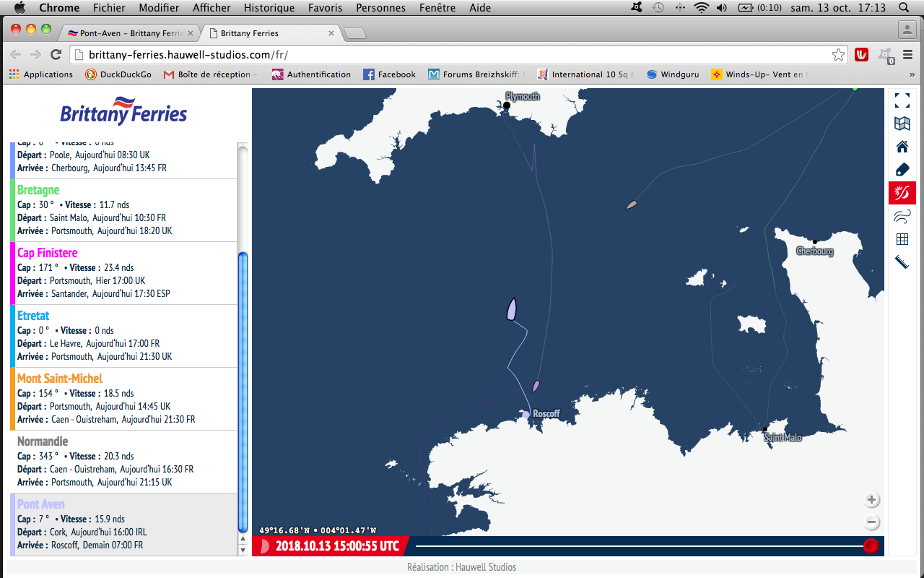Toggle the grid overlay icon
924x578 pixels.
coord(902,239)
